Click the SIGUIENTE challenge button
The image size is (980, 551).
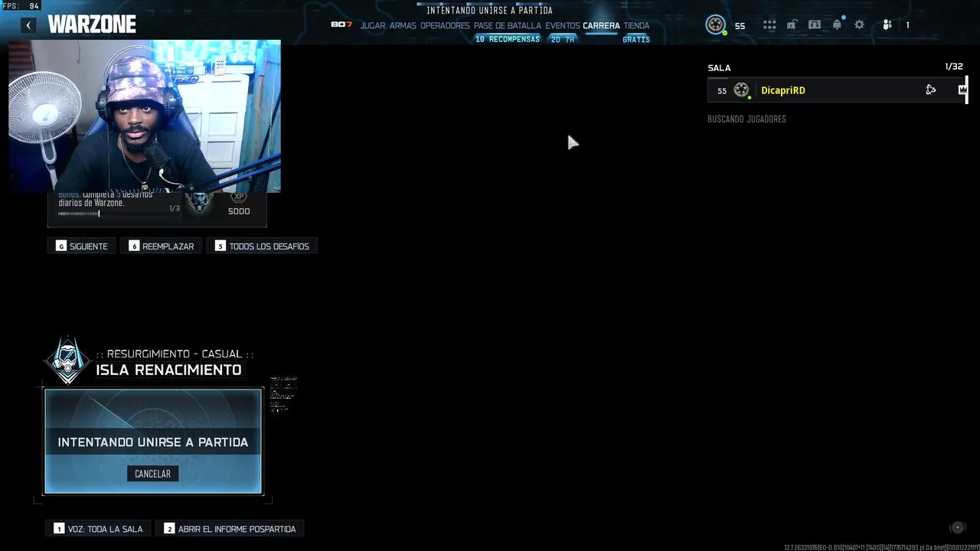[82, 246]
